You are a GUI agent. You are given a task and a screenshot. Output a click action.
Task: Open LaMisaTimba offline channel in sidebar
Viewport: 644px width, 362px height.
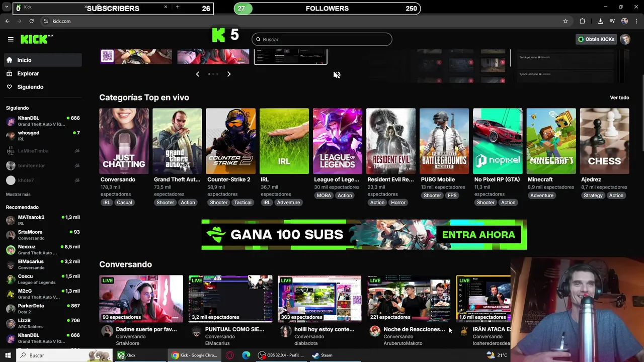(x=43, y=151)
